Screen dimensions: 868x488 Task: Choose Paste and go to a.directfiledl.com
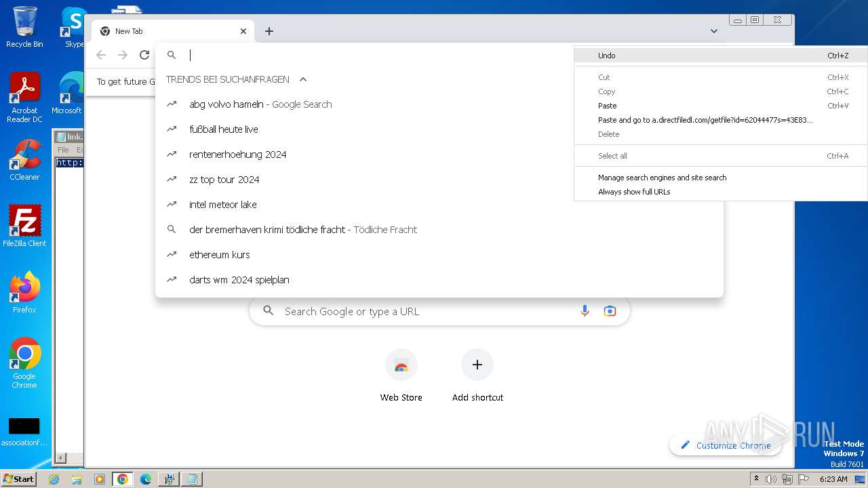coord(721,120)
